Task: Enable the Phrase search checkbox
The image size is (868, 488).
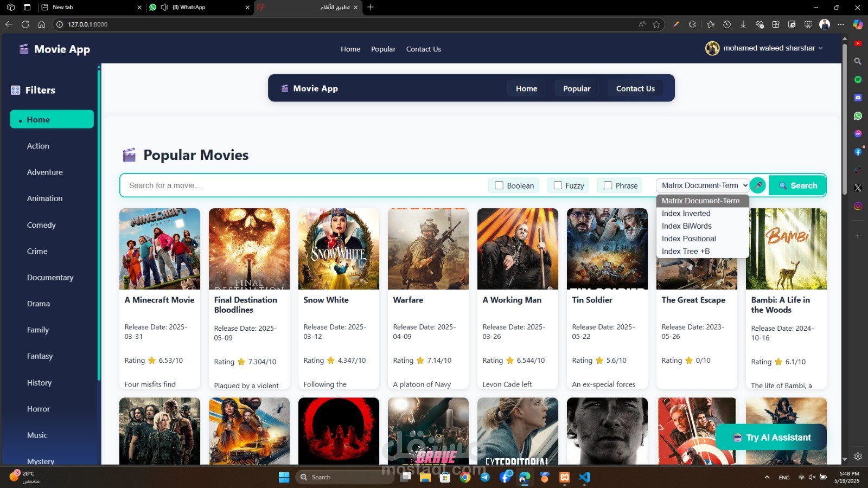Action: point(608,185)
